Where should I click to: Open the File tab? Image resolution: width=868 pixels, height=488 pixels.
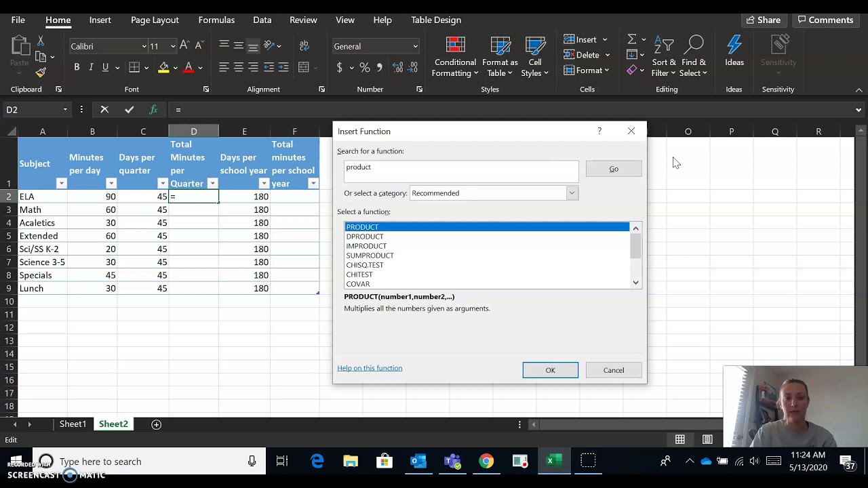18,20
